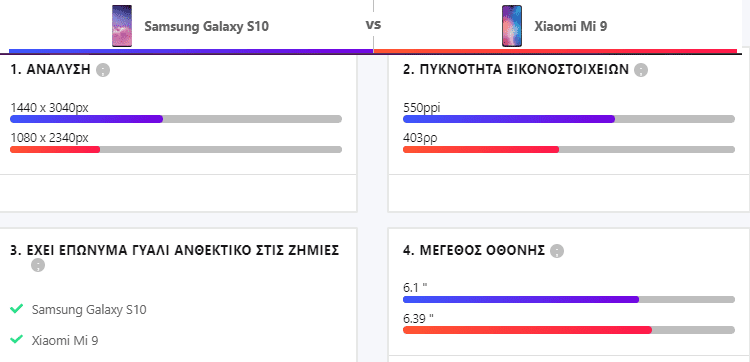Screen dimensions: 750x362
Task: Open info icon next to ΠΥΚΝΟΤΗΤΑ ΕΙΚΟΝΟΣΤΟΙΧΕΙΩΝ
Action: pyautogui.click(x=641, y=70)
